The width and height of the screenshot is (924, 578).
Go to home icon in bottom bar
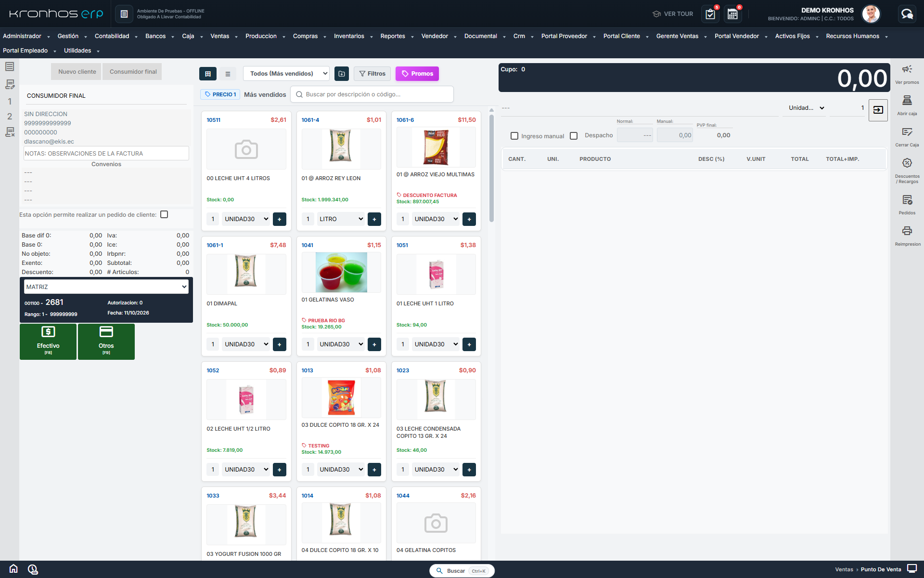[13, 569]
